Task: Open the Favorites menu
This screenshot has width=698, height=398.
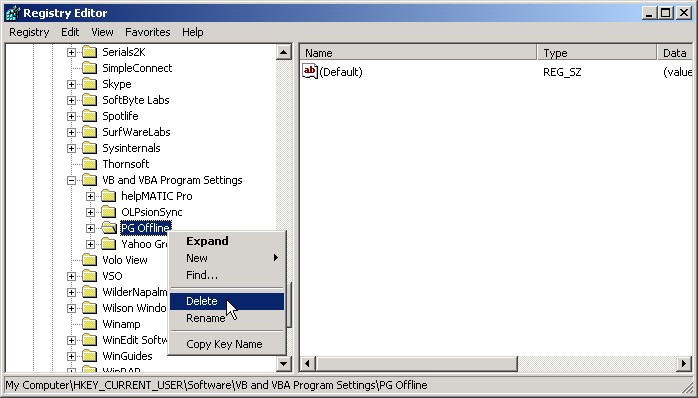Action: click(148, 32)
